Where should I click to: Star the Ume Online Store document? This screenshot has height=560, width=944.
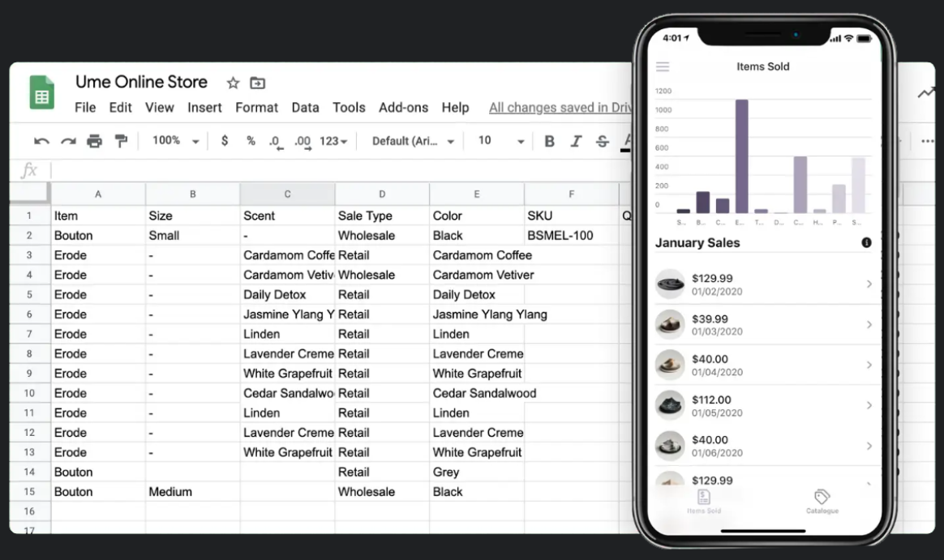pos(233,83)
